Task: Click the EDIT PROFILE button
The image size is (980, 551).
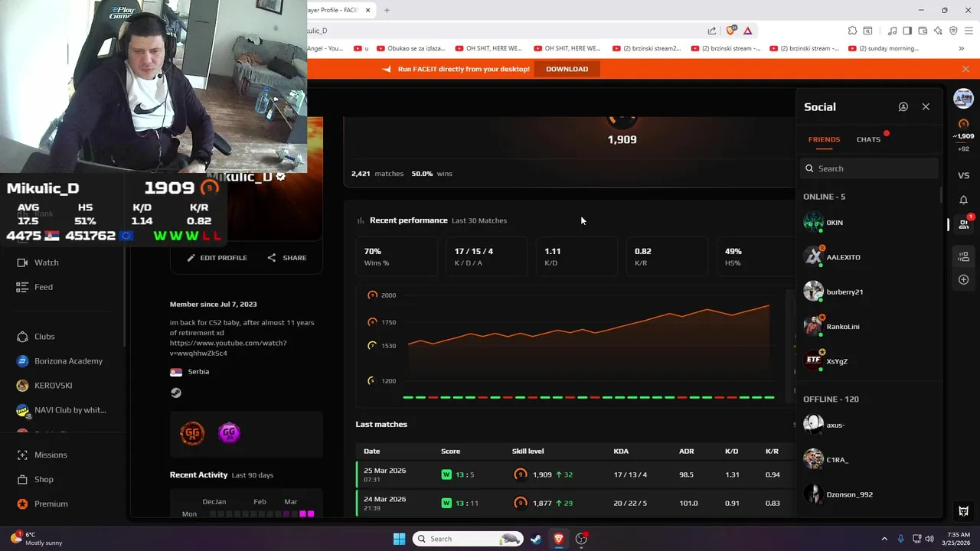Action: (217, 258)
